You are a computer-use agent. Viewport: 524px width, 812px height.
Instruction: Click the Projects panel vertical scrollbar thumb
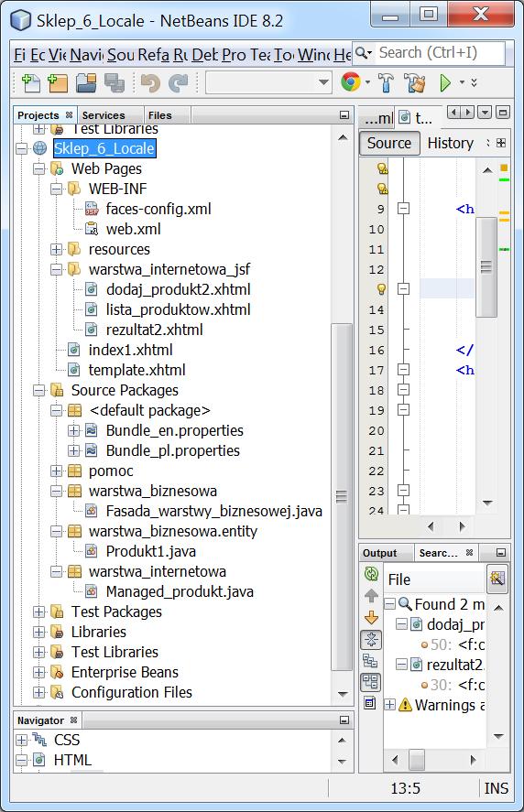[341, 496]
